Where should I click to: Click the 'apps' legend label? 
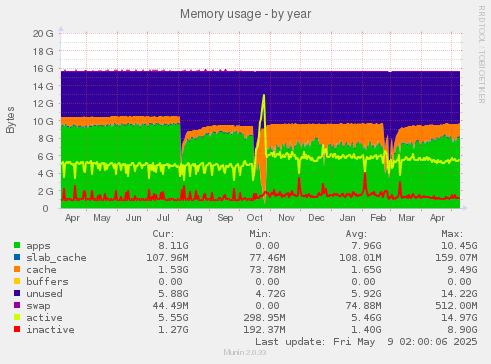[x=38, y=246]
